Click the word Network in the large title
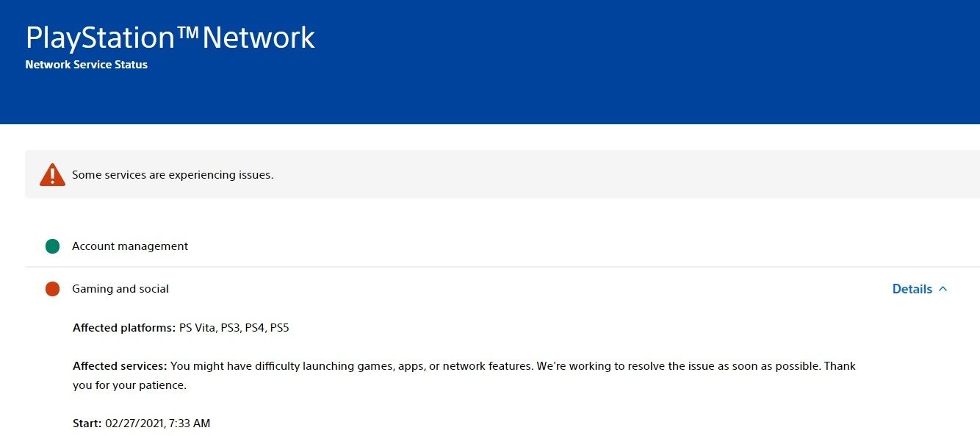Viewport: 980px width, 436px height. click(x=259, y=38)
